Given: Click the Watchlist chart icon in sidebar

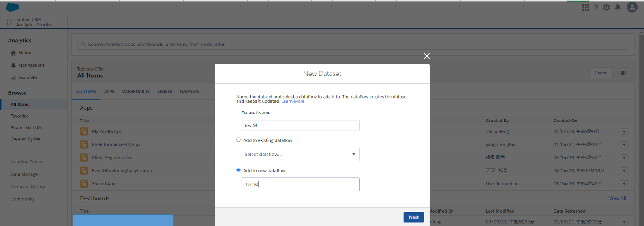Looking at the screenshot, I should [x=13, y=78].
